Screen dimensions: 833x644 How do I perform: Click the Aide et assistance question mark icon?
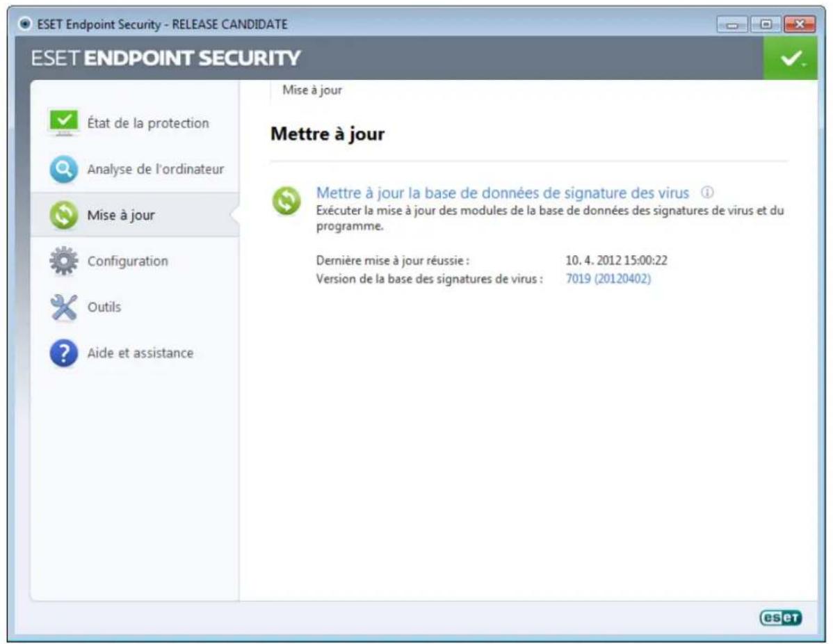coord(63,353)
